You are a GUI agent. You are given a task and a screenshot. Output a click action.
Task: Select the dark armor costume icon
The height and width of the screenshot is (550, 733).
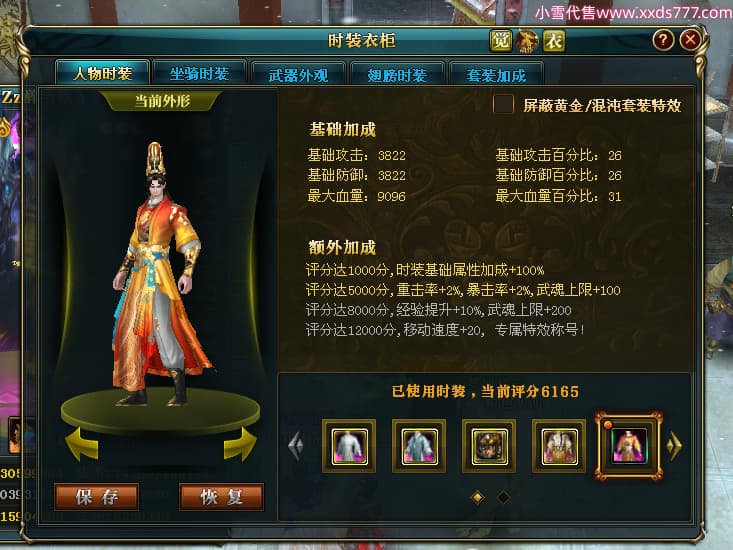point(489,446)
